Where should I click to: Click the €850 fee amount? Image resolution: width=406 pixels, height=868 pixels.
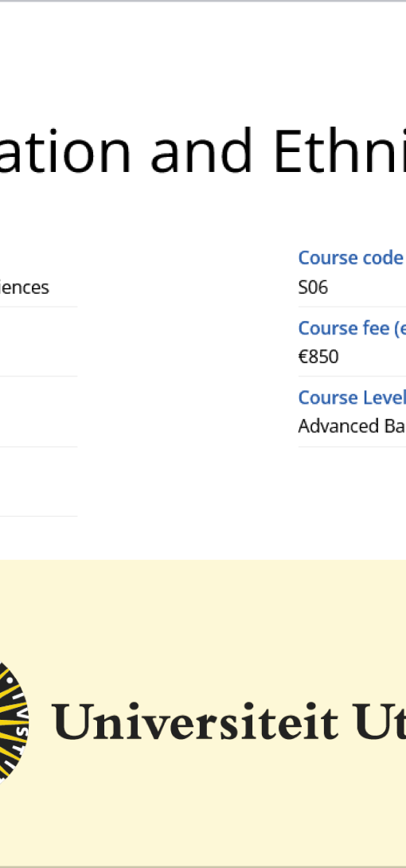(x=318, y=357)
